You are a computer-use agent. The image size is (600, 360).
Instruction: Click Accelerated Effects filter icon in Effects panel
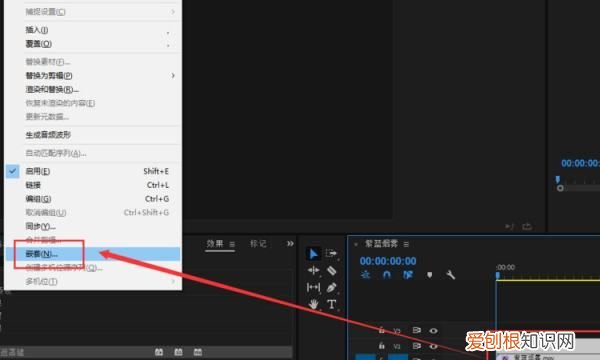(x=159, y=352)
